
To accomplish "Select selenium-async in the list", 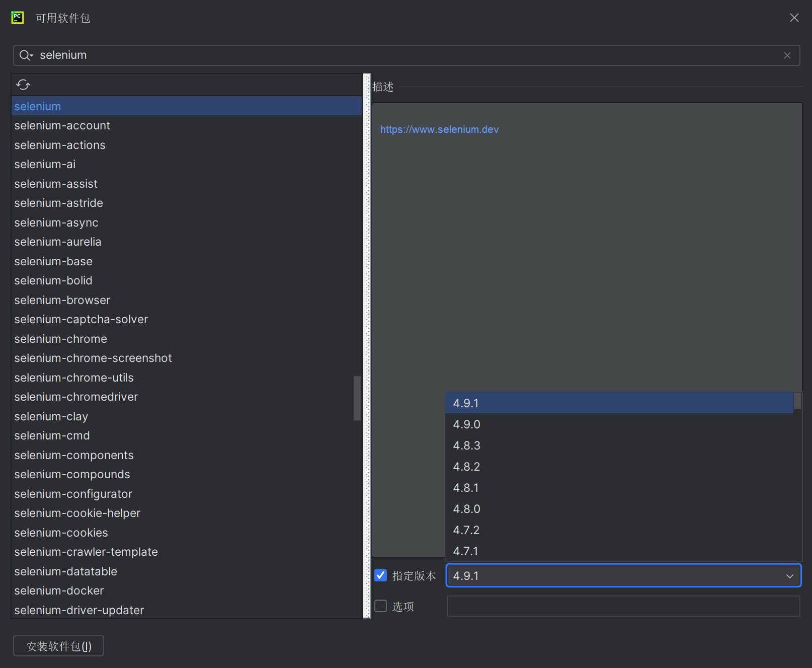I will pyautogui.click(x=187, y=222).
